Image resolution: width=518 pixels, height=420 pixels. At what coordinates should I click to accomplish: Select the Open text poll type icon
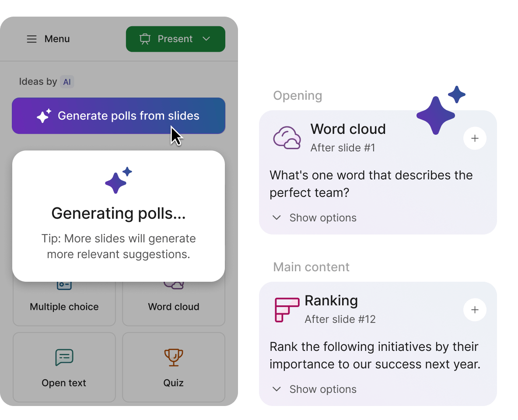(64, 357)
